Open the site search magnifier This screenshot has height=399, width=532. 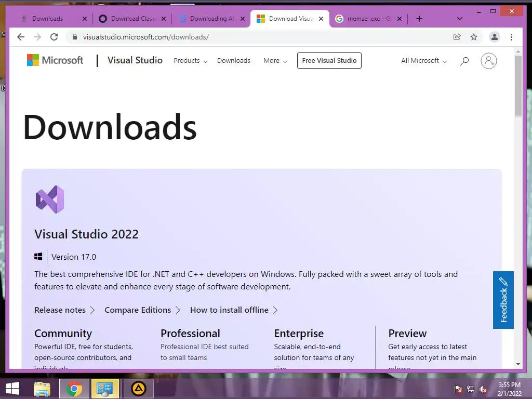(464, 61)
